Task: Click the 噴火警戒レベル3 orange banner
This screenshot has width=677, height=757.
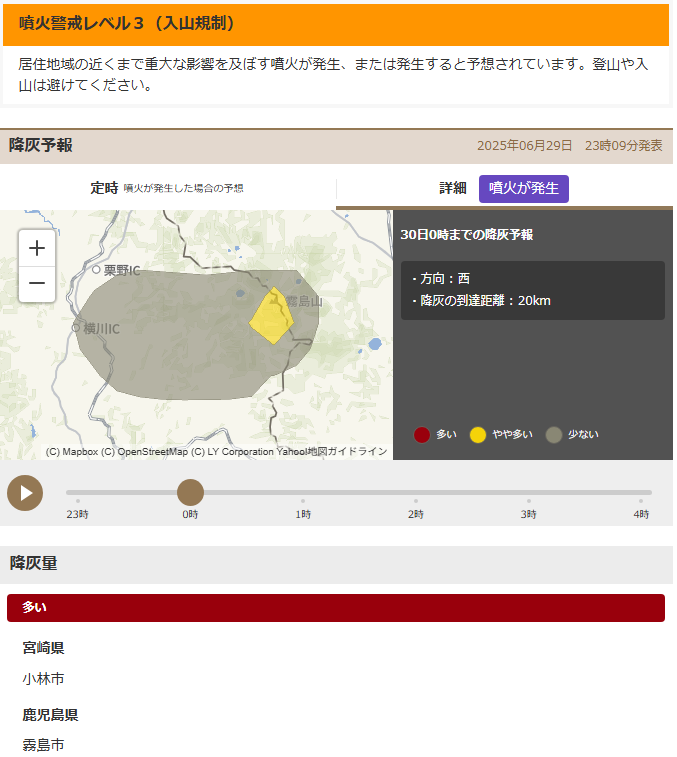Action: 336,24
